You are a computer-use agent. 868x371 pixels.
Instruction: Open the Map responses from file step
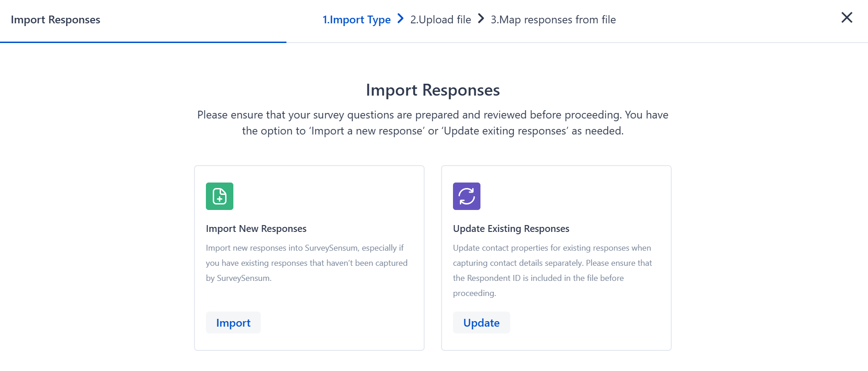coord(553,19)
